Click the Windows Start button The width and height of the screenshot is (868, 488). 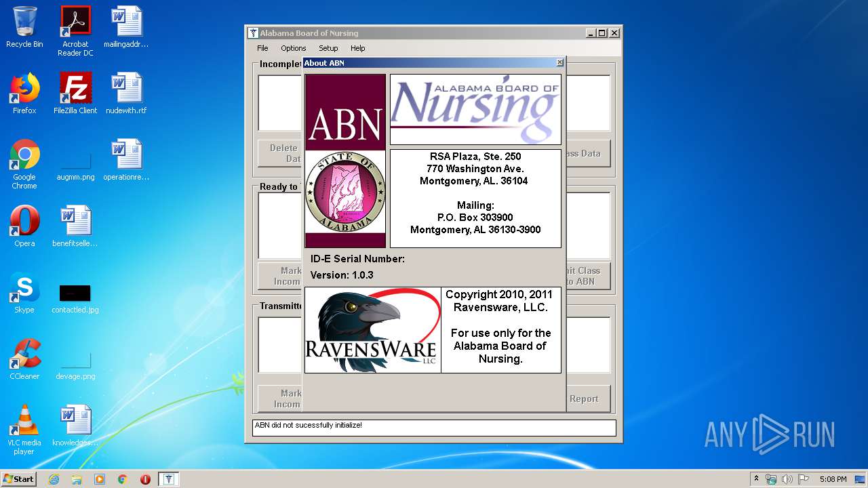pos(18,479)
